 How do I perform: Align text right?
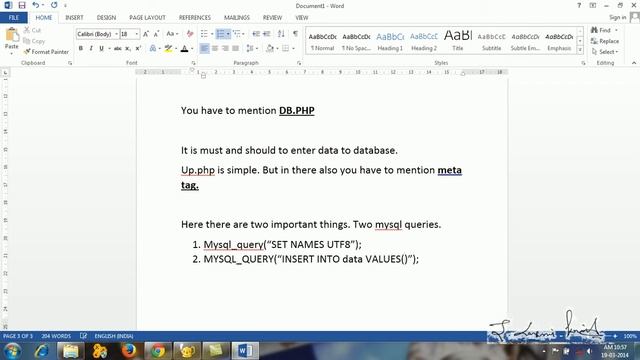[x=225, y=49]
